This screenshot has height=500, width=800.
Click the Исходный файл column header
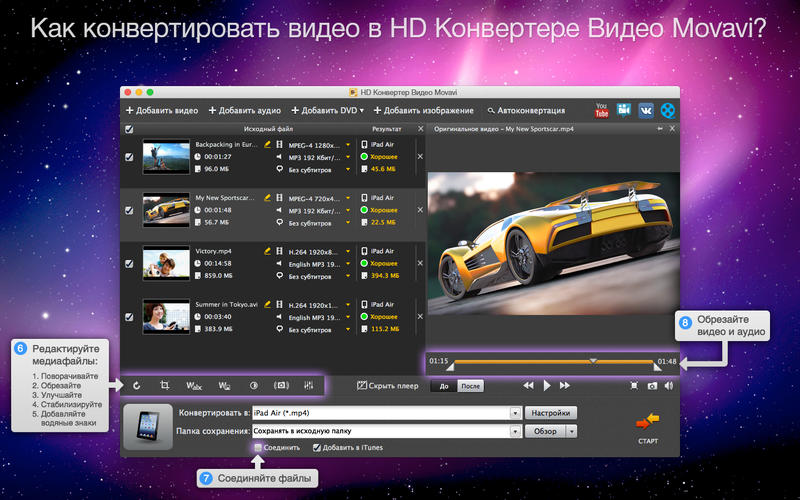pyautogui.click(x=268, y=129)
